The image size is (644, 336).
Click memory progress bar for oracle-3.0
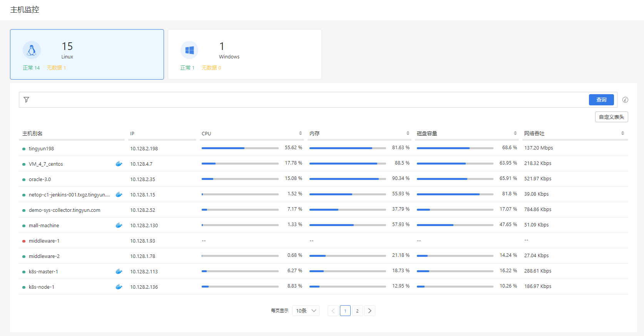click(348, 179)
